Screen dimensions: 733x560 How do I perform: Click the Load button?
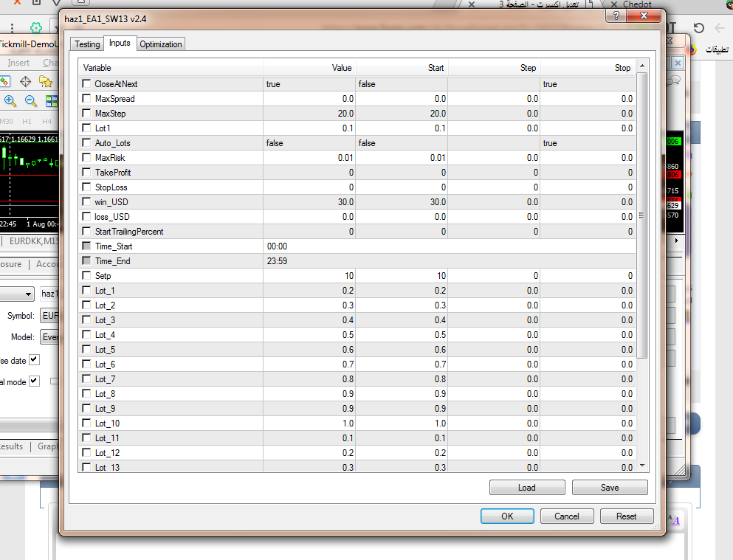point(527,488)
